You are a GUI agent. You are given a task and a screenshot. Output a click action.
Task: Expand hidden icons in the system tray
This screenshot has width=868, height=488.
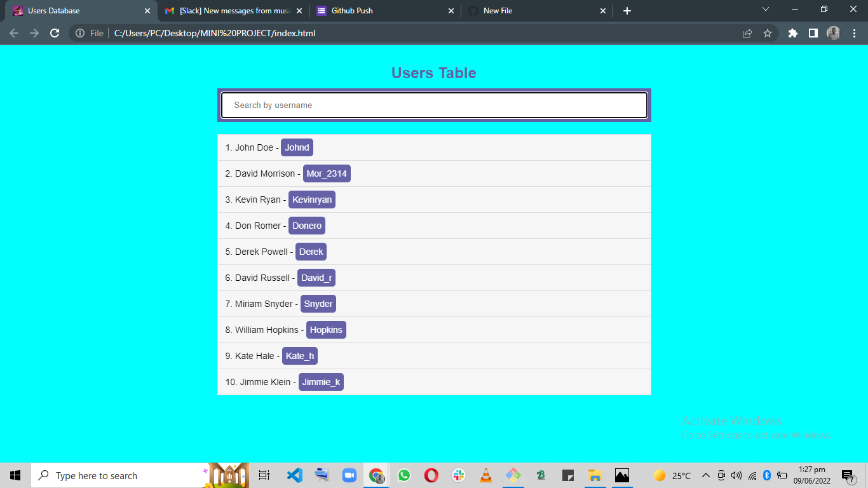tap(705, 475)
